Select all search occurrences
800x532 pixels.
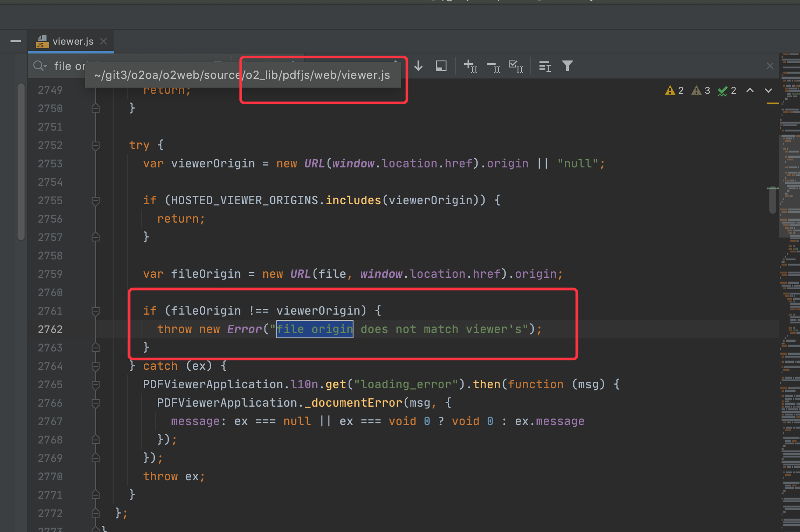tap(516, 66)
